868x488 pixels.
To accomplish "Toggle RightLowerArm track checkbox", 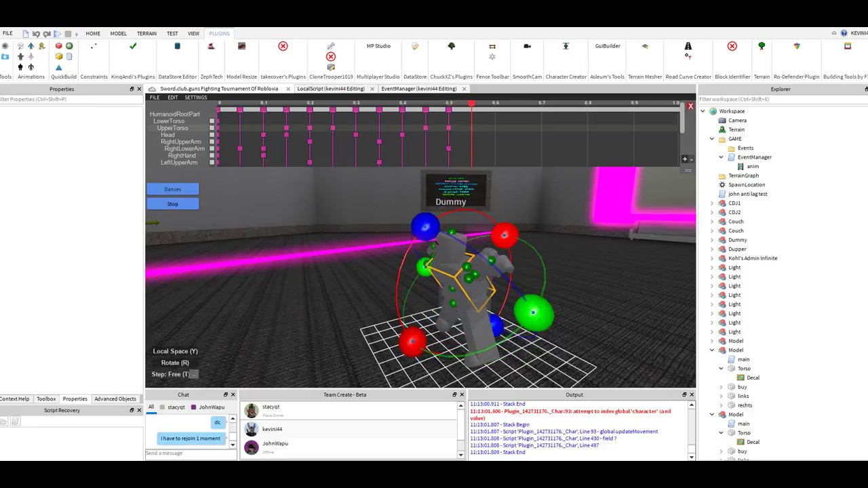I will click(212, 148).
